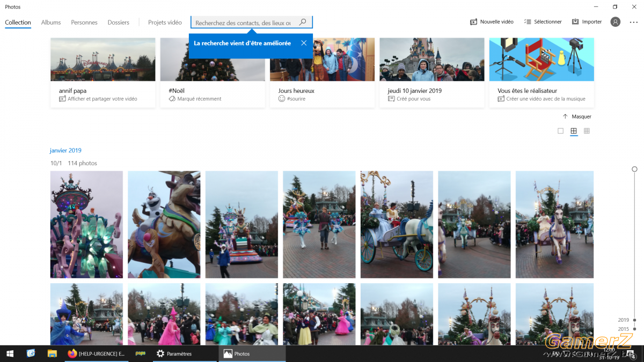This screenshot has width=644, height=362.
Task: Open the Olaf on horse float photo
Action: (x=164, y=225)
